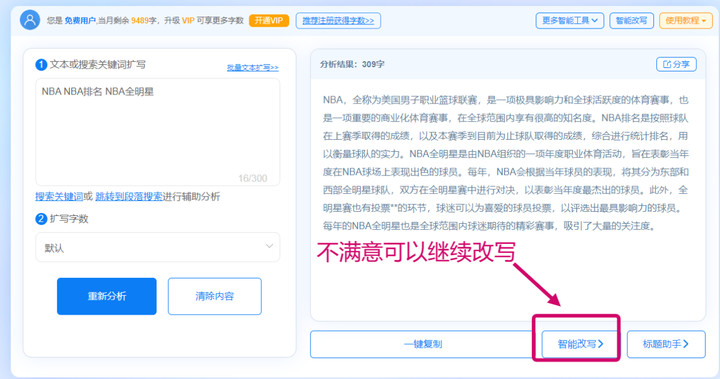Click the 一键复制 button
Viewport: 720px width, 379px height.
[422, 344]
